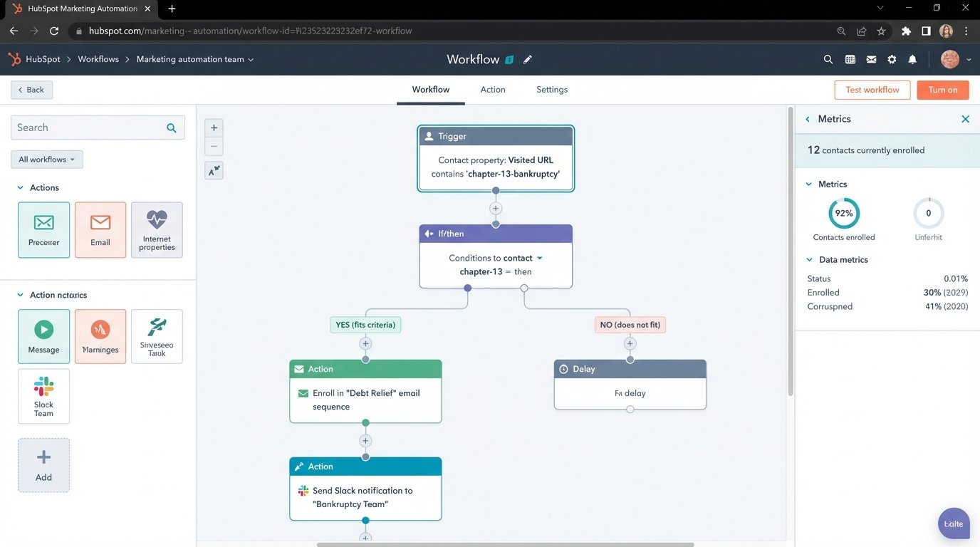Click the Contacts enrolled progress ring
Viewport: 980px width, 547px height.
point(844,212)
